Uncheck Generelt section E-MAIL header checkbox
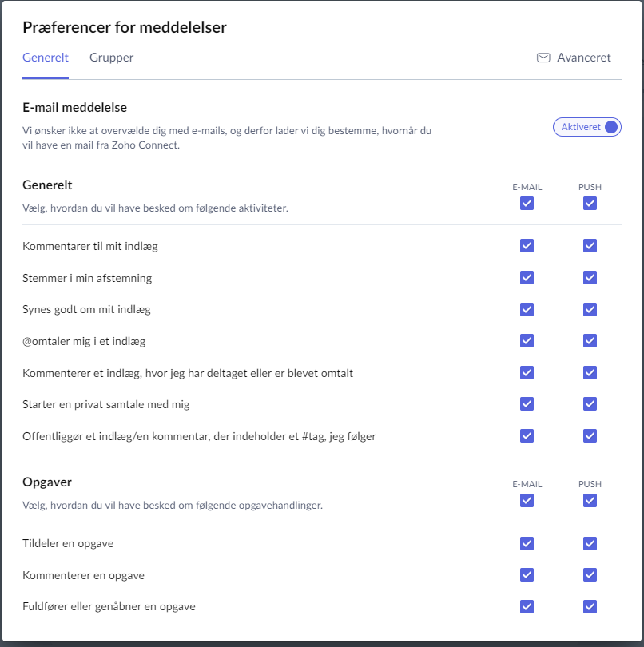644x647 pixels. click(527, 204)
